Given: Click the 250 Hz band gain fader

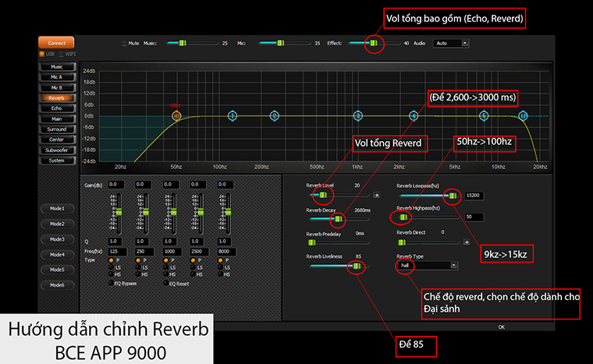Looking at the screenshot, I should 146,212.
